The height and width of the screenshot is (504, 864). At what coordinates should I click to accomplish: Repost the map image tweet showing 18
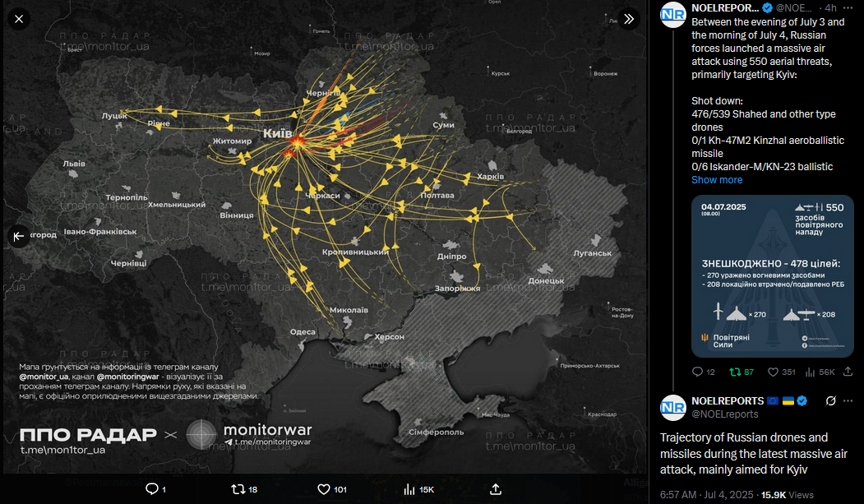point(244,489)
